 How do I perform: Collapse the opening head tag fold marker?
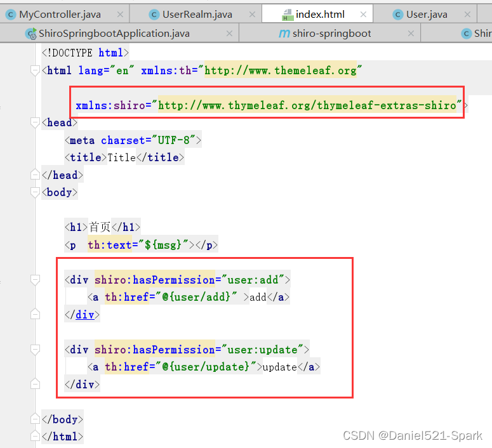[x=35, y=122]
